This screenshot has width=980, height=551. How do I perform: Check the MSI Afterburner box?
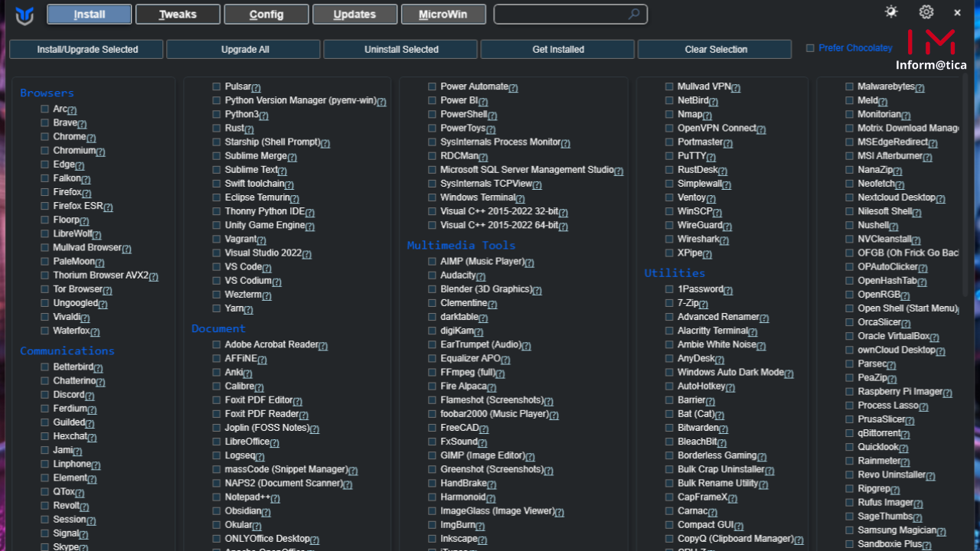850,156
